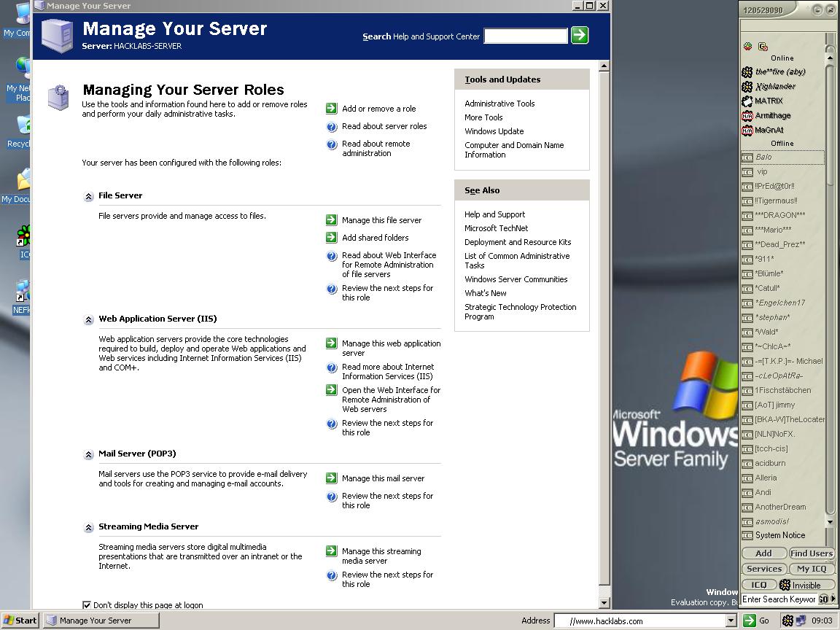Click the ICQ contact list scroll-down arrow
Viewport: 840px width, 630px height.
830,522
